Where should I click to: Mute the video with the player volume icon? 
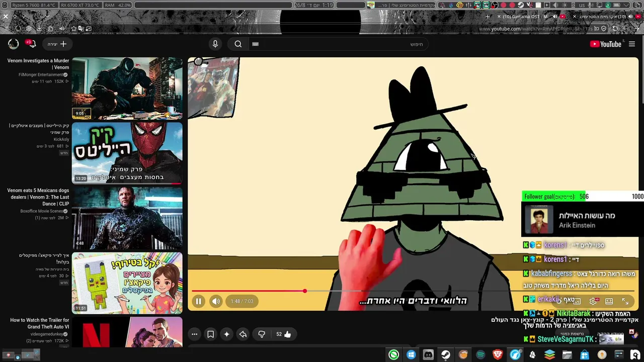[x=216, y=301]
